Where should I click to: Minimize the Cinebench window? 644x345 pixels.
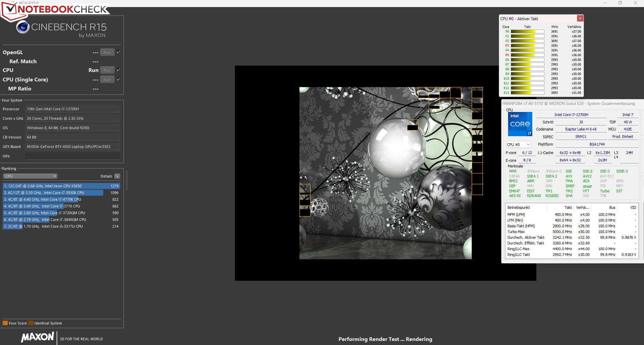click(605, 3)
